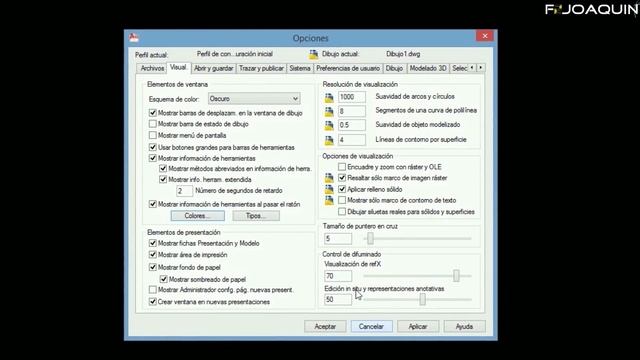This screenshot has height=360, width=640.
Task: Toggle Usar botones grandes para barras de herramientas
Action: pyautogui.click(x=153, y=147)
